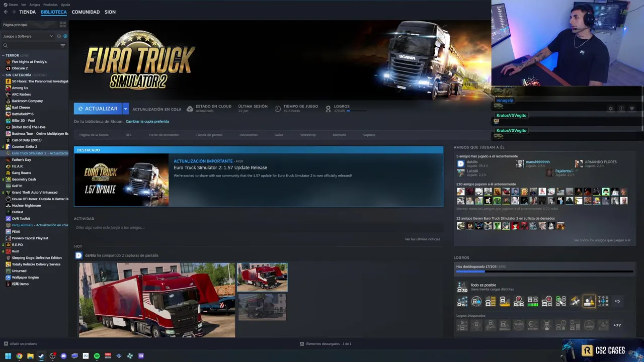Open the green bars achievement icon
Viewport: 644px width, 362px height.
(533, 301)
